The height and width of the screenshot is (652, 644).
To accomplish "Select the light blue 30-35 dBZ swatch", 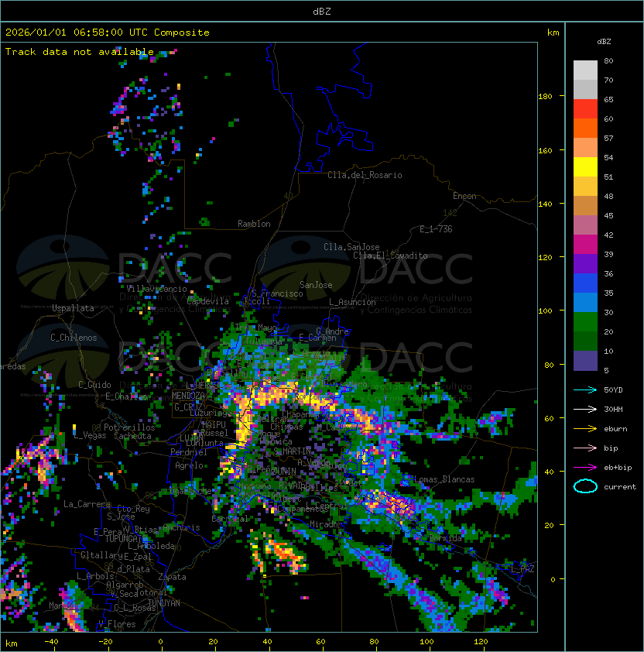I will [585, 302].
